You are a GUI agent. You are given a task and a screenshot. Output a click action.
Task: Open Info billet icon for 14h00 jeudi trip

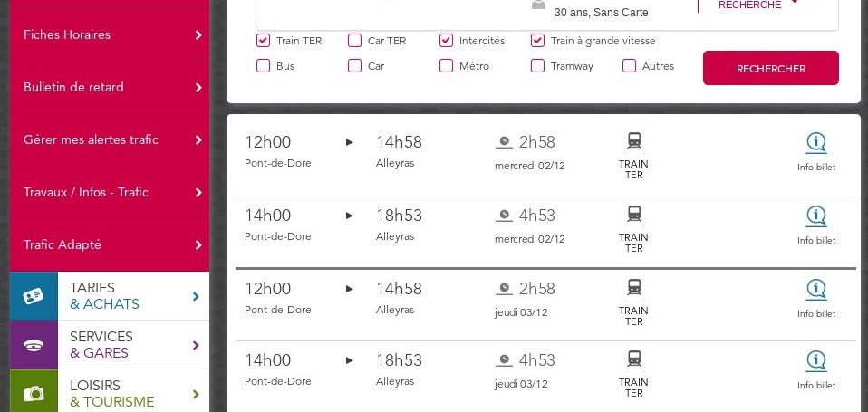pyautogui.click(x=816, y=361)
